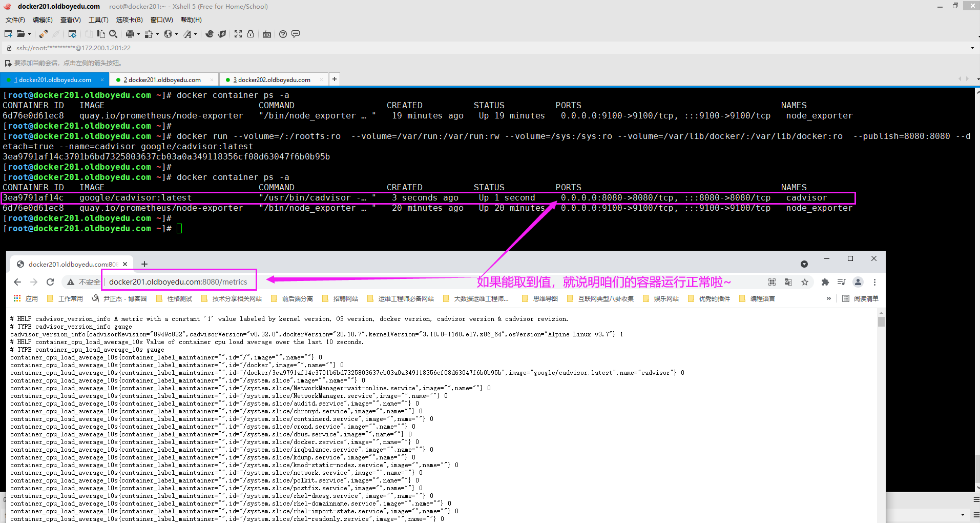Click the media control playlist icon
Screen dimensions: 980x523
(x=841, y=282)
